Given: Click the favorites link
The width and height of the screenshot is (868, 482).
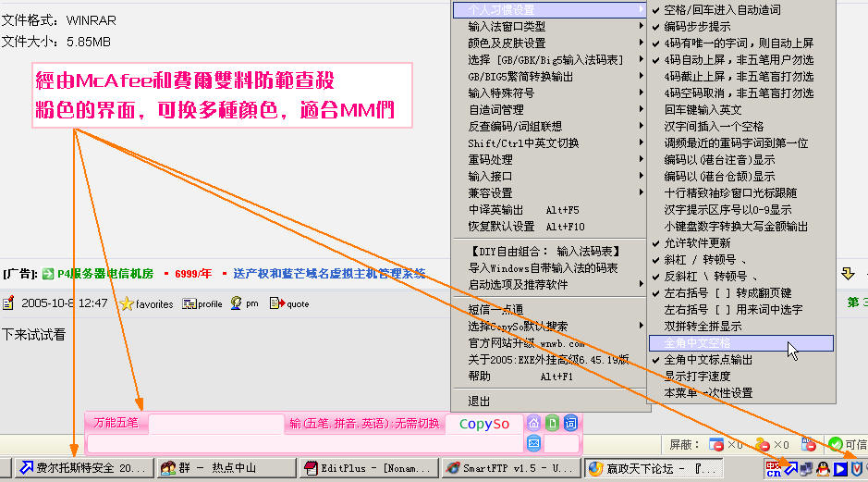Looking at the screenshot, I should (x=154, y=304).
